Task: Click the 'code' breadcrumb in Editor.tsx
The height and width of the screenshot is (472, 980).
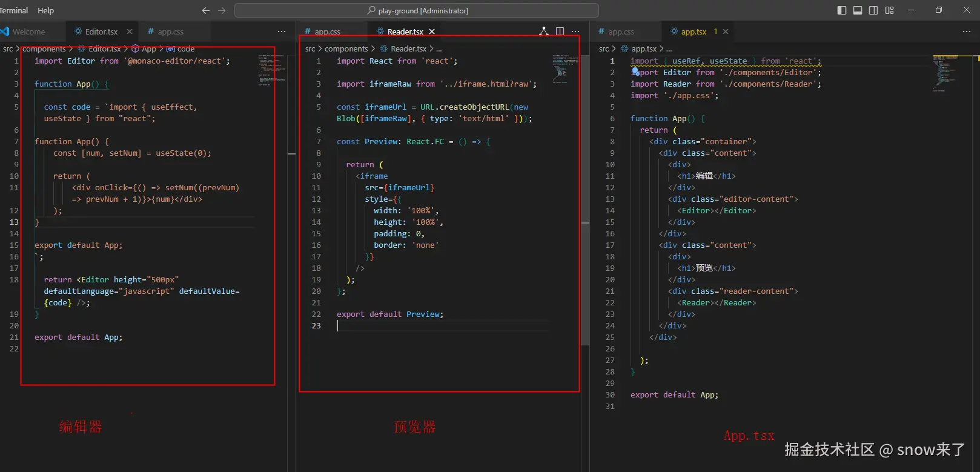Action: 185,48
